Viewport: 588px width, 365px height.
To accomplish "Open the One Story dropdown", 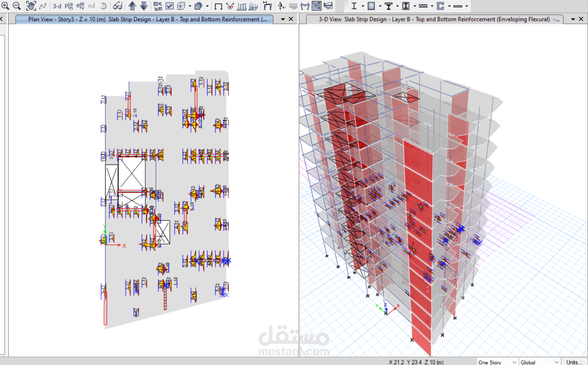I will click(x=497, y=362).
